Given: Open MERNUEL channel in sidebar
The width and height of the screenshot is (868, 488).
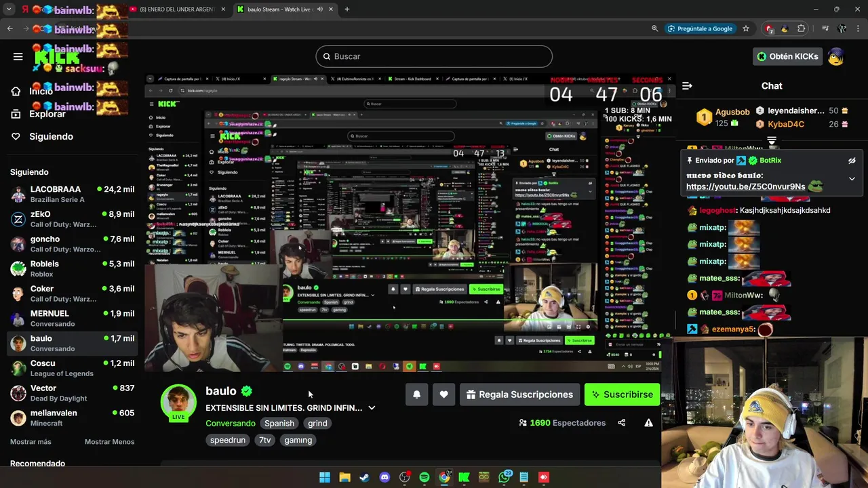Looking at the screenshot, I should coord(73,319).
